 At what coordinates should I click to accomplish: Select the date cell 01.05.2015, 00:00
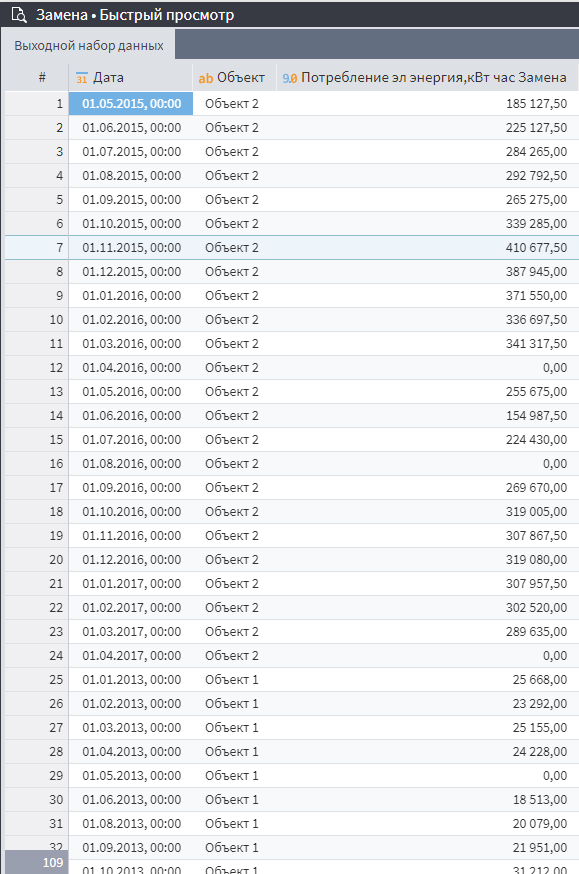coord(131,104)
